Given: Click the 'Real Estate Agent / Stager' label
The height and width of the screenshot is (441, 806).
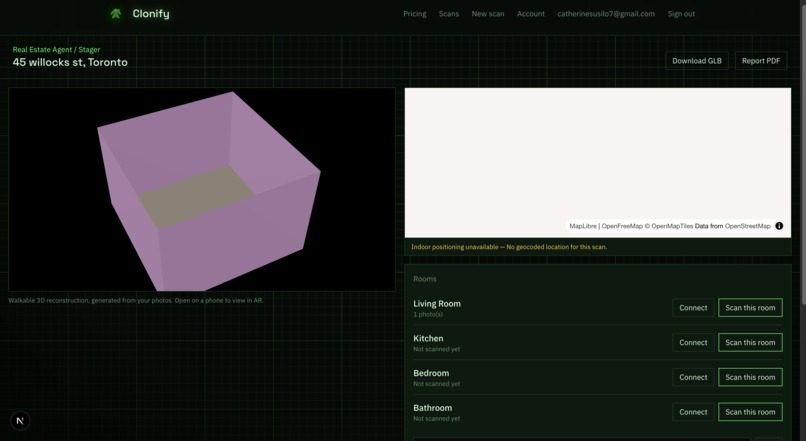Looking at the screenshot, I should (x=57, y=49).
